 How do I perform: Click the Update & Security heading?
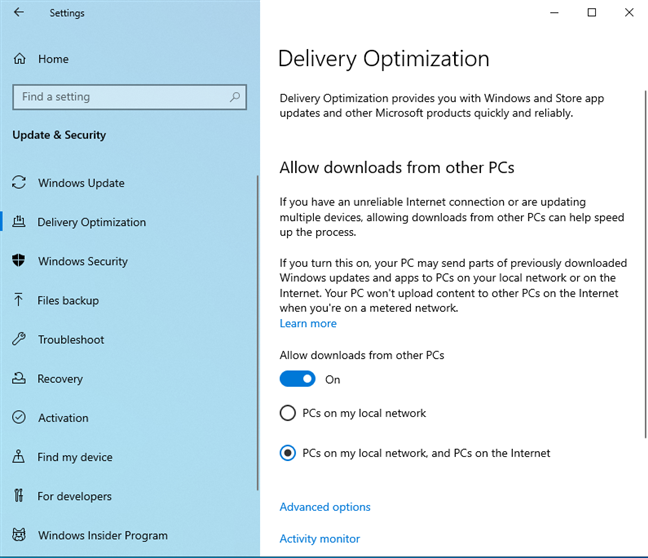[x=59, y=135]
